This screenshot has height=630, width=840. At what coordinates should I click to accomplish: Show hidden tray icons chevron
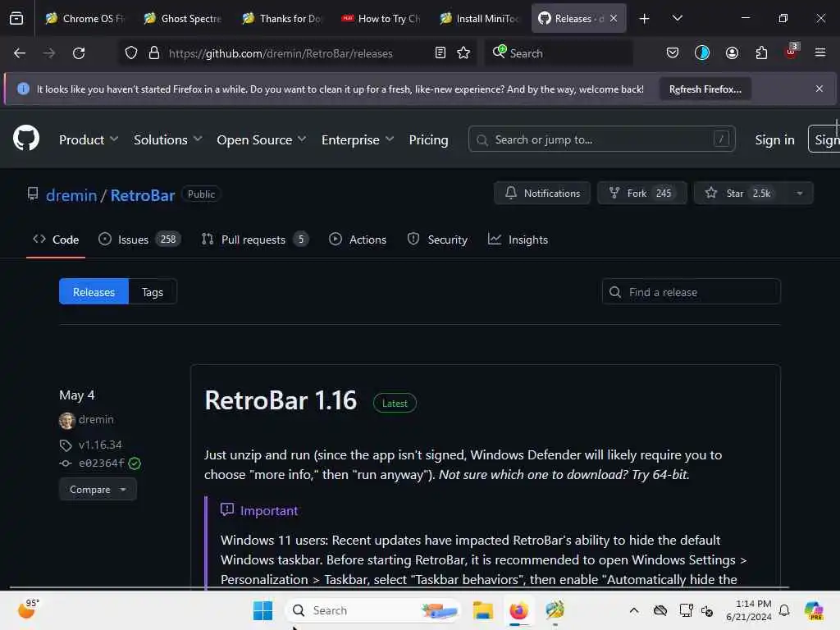pos(634,610)
